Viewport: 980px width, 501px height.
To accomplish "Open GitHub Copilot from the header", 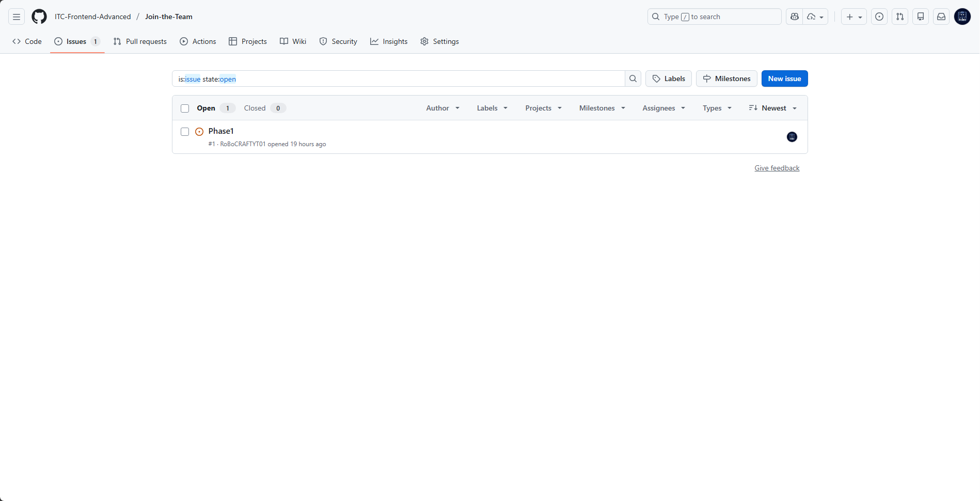I will [x=794, y=16].
